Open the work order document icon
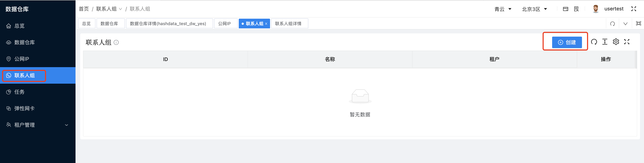Image resolution: width=644 pixels, height=163 pixels. tap(576, 9)
